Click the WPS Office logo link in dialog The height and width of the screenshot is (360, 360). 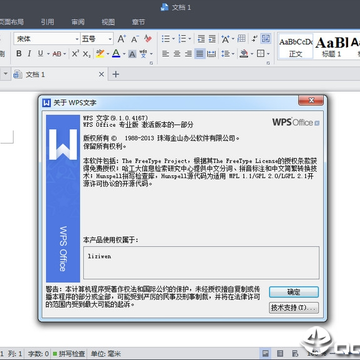296,122
